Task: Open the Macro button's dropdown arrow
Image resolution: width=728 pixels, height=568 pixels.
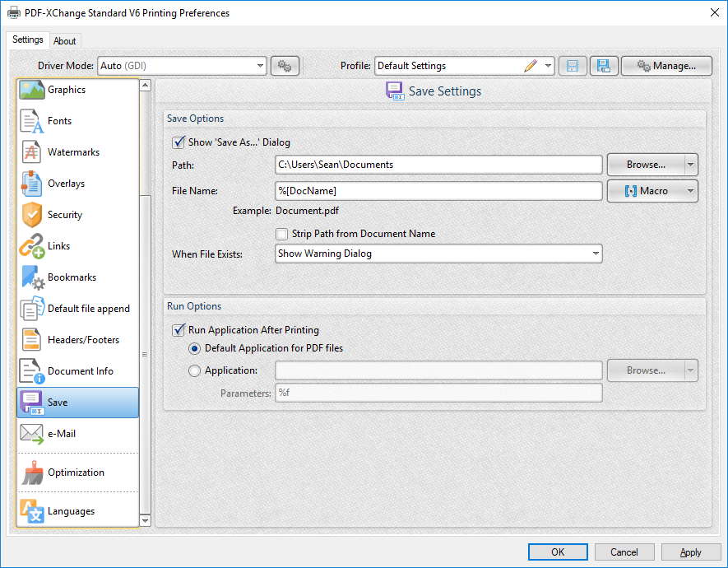Action: pos(691,191)
